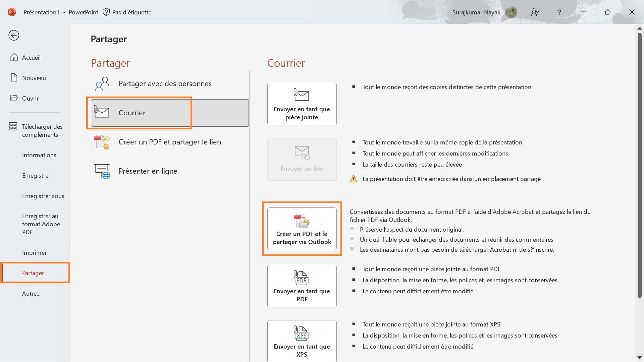The width and height of the screenshot is (644, 362).
Task: Open 'Partager avec des personnes' option
Action: point(165,83)
